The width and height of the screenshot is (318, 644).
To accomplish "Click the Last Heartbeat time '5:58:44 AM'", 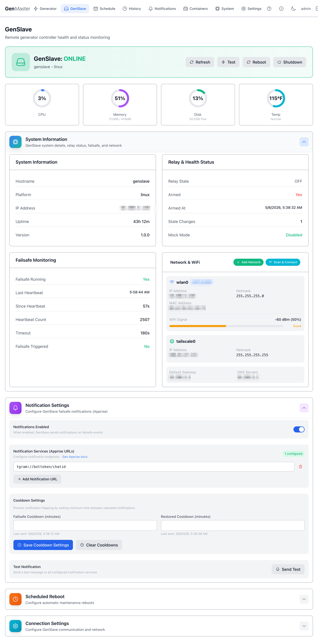I will [139, 292].
